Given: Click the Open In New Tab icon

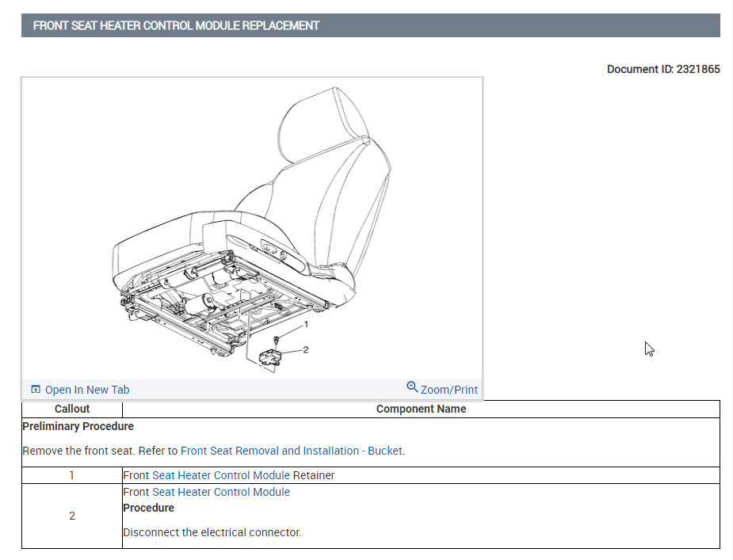Looking at the screenshot, I should 36,390.
